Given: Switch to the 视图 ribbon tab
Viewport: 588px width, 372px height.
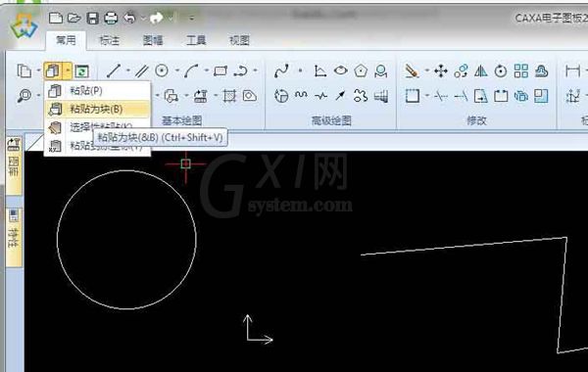Looking at the screenshot, I should (239, 40).
